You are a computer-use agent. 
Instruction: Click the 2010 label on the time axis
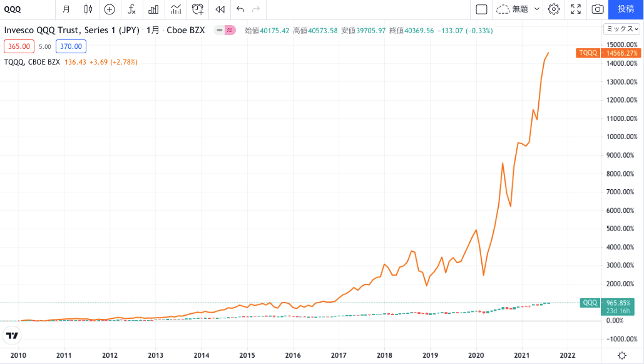coord(18,355)
